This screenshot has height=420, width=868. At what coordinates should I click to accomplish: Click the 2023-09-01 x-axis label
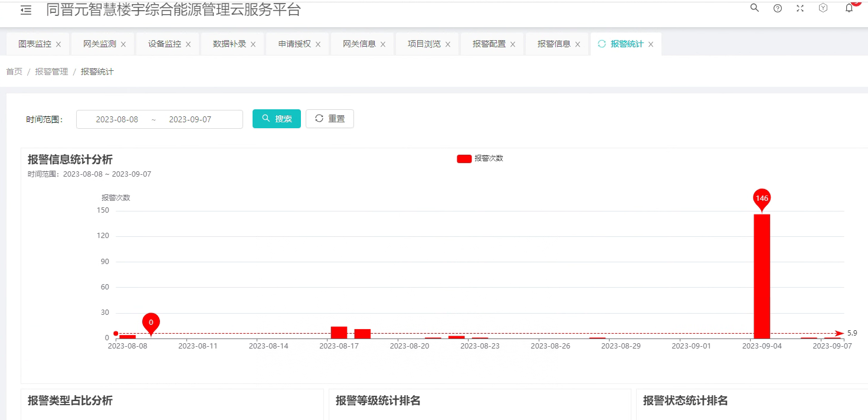tap(692, 346)
